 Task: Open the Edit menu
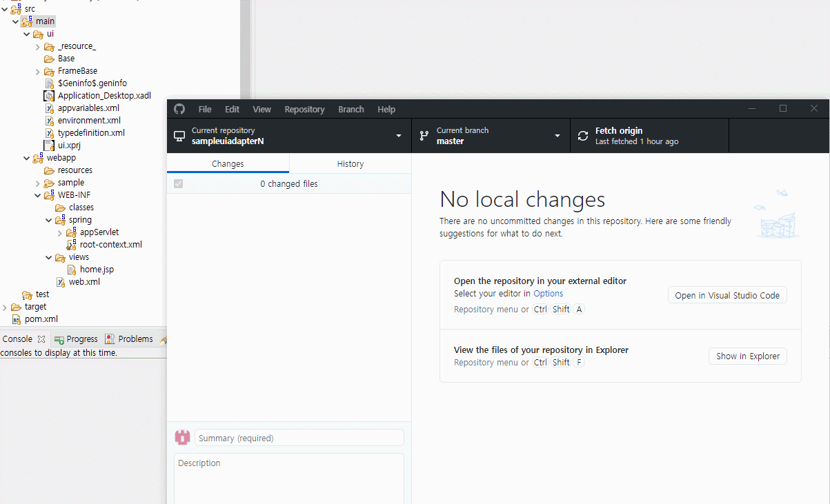tap(232, 109)
